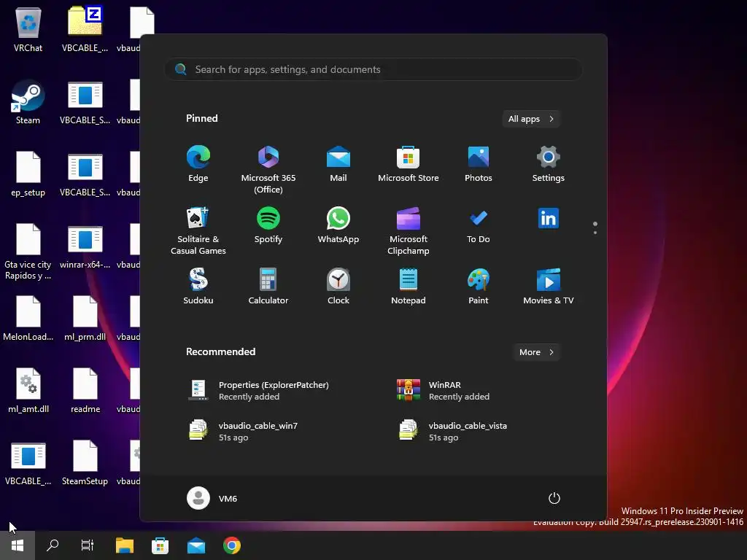Launch Movies & TV
The image size is (747, 560).
tap(549, 286)
